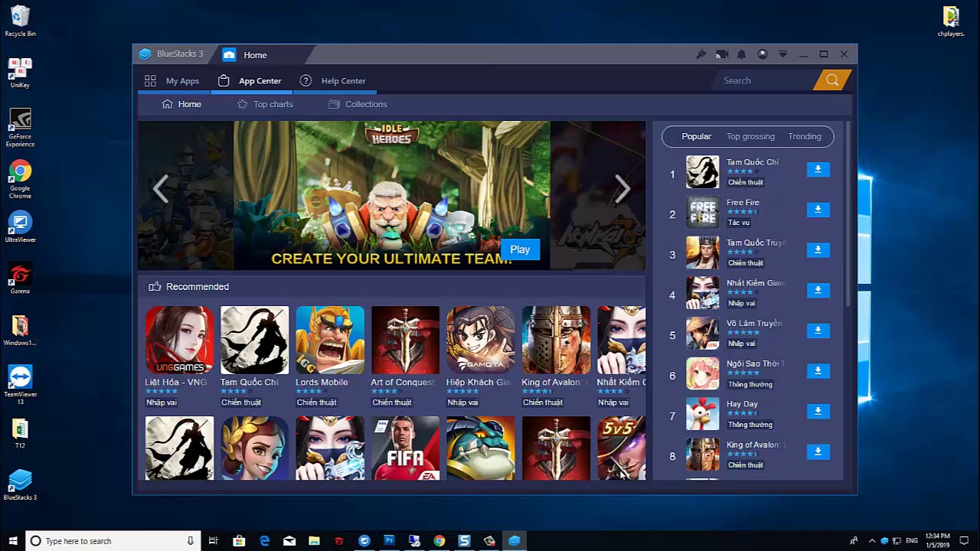Switch ranking list to Trending
This screenshot has width=980, height=551.
805,136
